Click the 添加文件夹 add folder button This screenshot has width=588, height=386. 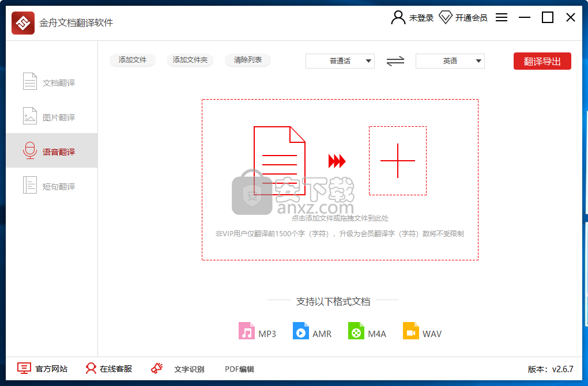[x=190, y=60]
